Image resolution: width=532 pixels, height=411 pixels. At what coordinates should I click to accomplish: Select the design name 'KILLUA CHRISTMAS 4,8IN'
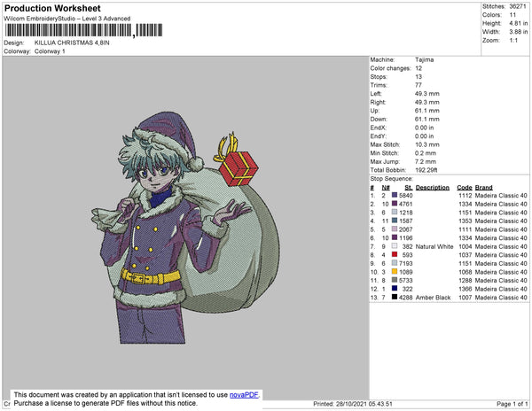pyautogui.click(x=72, y=43)
